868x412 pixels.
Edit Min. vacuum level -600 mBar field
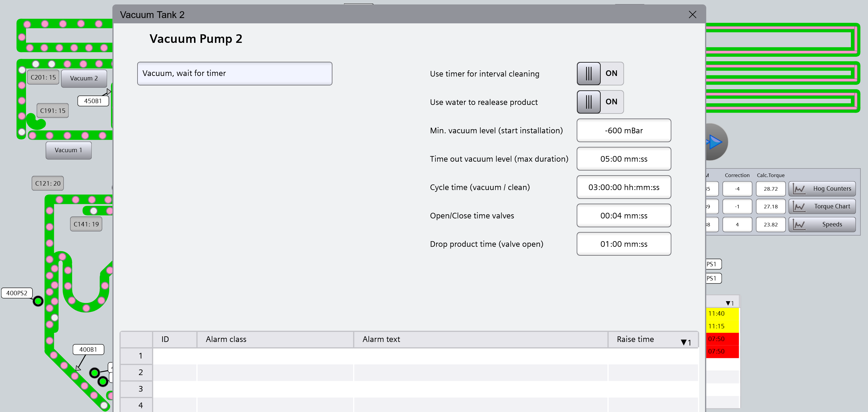click(x=623, y=130)
